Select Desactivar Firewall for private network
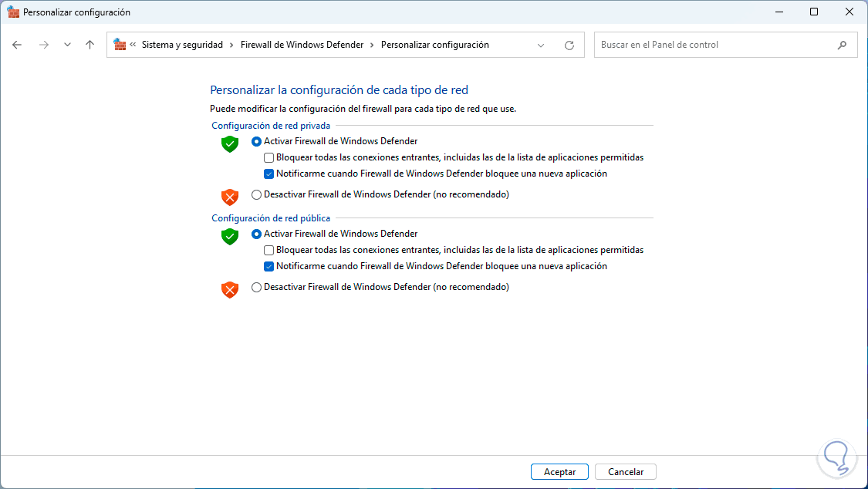The height and width of the screenshot is (489, 868). pyautogui.click(x=256, y=194)
